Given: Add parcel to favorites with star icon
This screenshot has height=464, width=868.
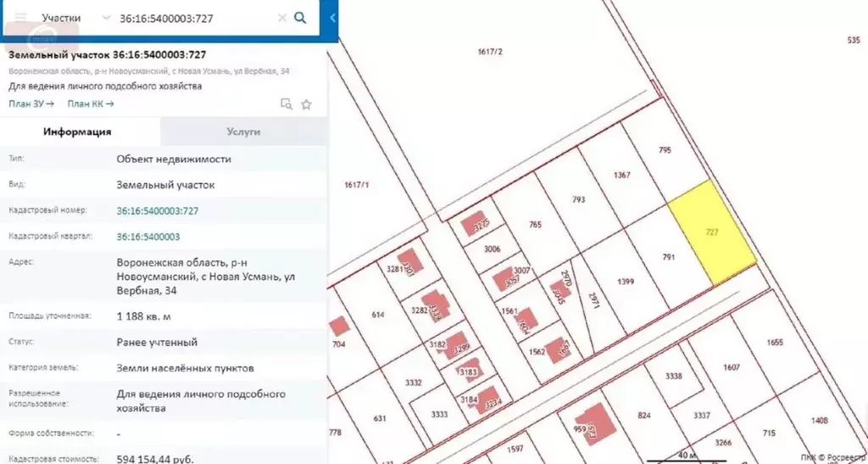Looking at the screenshot, I should click(x=307, y=104).
